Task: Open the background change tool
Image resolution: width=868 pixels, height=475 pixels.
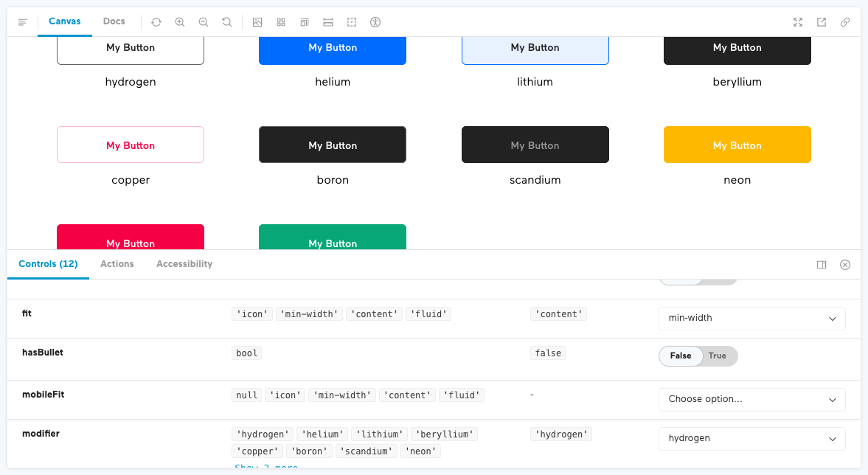Action: click(x=257, y=22)
